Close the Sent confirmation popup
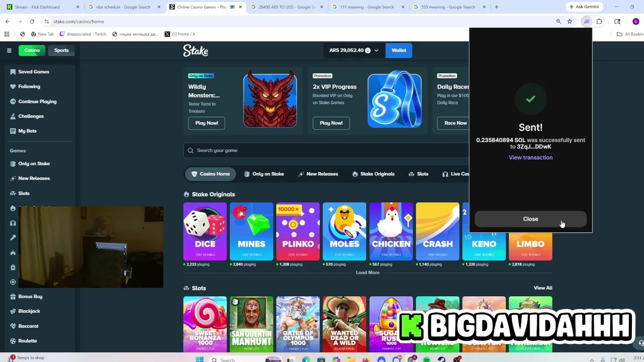Image resolution: width=644 pixels, height=362 pixels. click(x=530, y=219)
